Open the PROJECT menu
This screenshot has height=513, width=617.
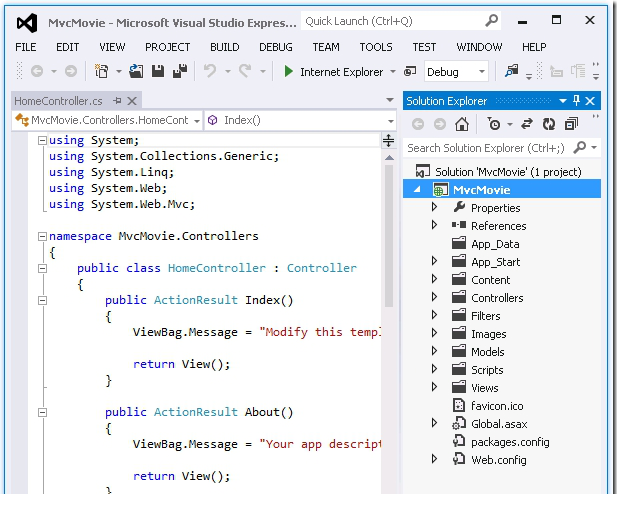[168, 47]
